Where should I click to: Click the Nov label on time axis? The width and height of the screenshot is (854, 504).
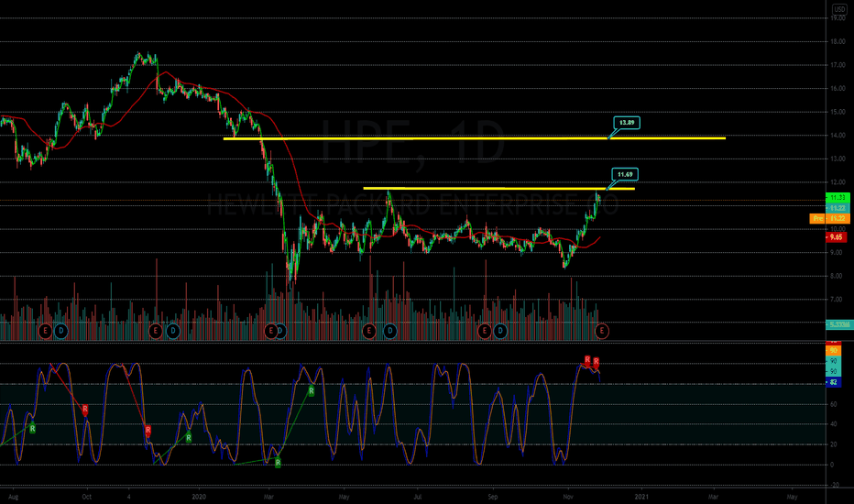point(568,497)
